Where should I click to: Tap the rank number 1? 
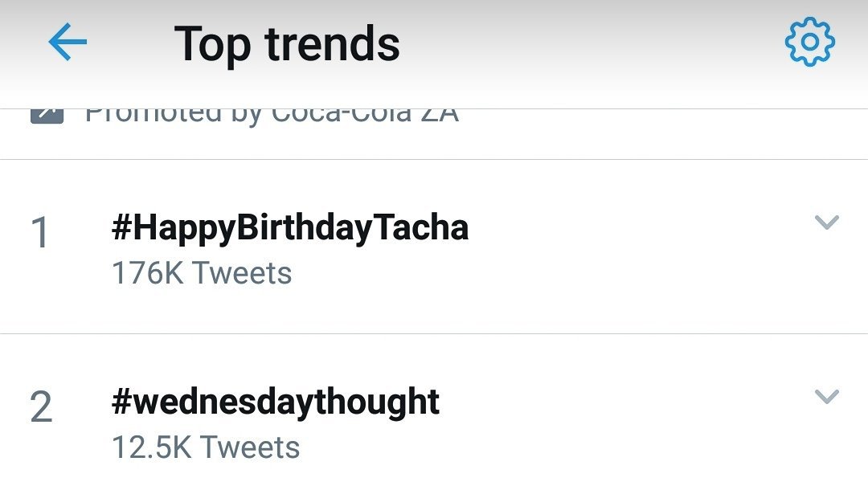[40, 234]
